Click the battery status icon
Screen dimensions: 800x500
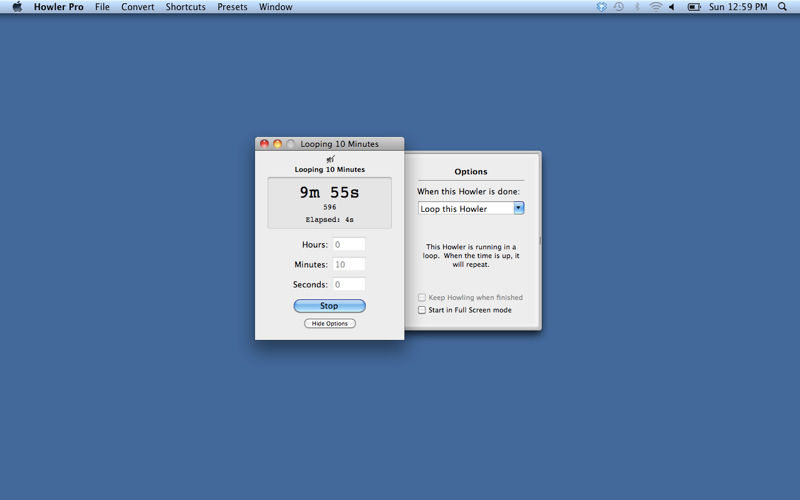tap(694, 7)
